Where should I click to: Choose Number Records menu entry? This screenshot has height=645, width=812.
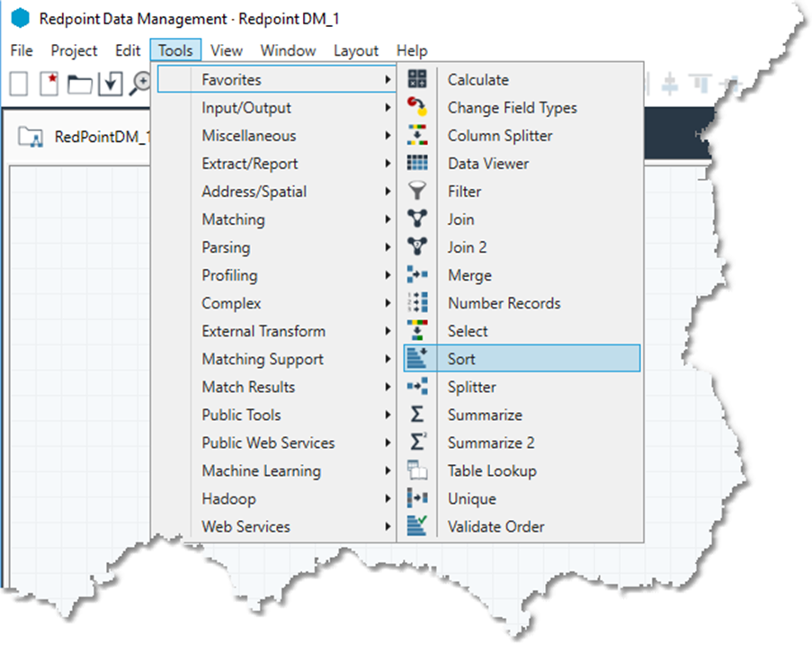click(504, 303)
